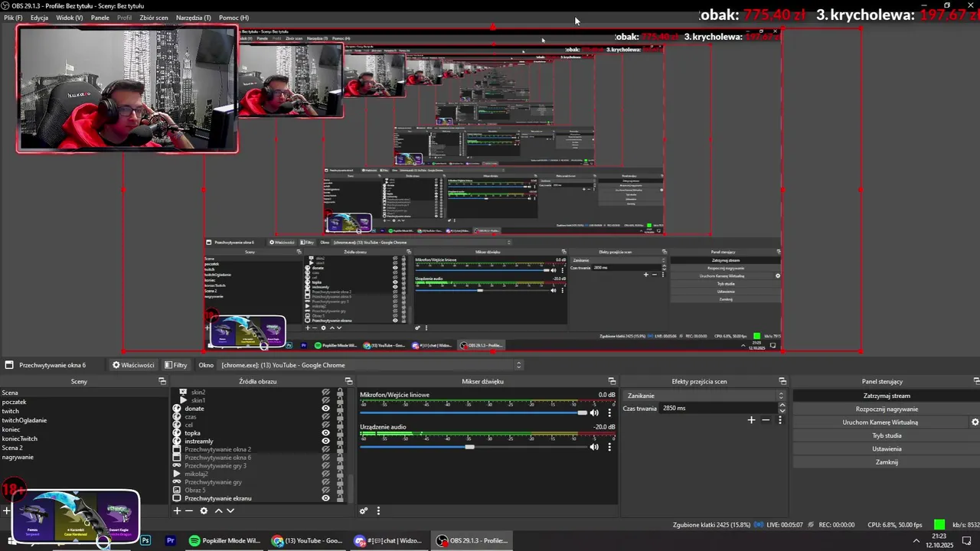The width and height of the screenshot is (980, 551).
Task: Remove scene transition with minus
Action: point(766,420)
